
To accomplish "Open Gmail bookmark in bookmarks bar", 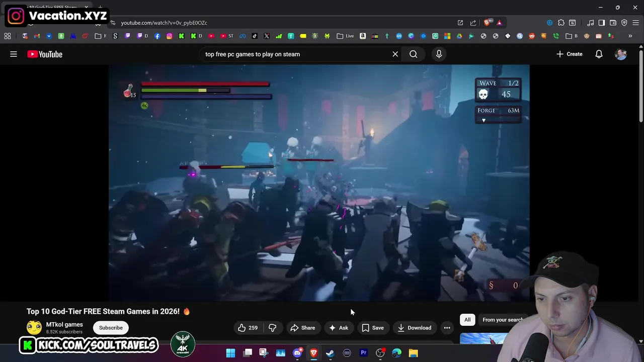I will 37,36.
